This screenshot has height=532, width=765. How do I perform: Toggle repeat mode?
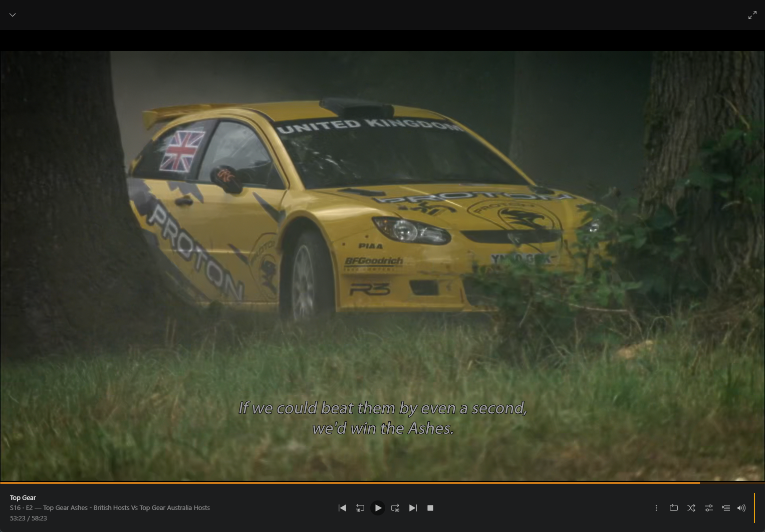point(674,508)
